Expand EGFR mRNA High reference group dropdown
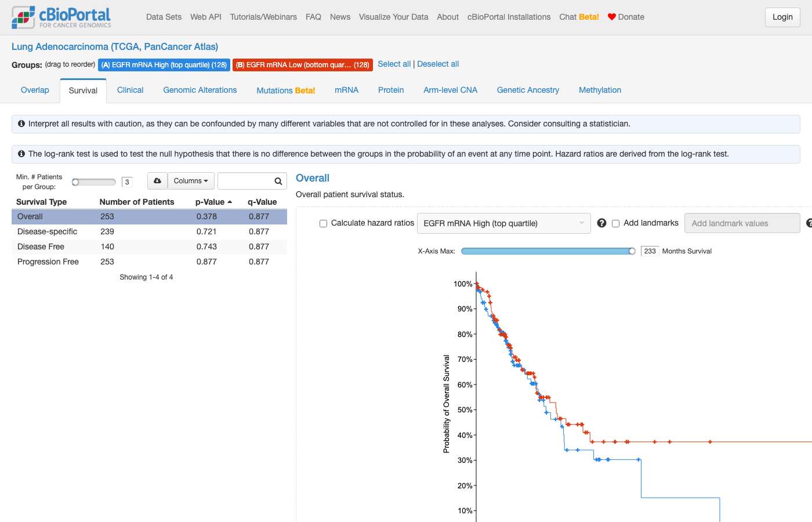The image size is (812, 522). pyautogui.click(x=503, y=223)
